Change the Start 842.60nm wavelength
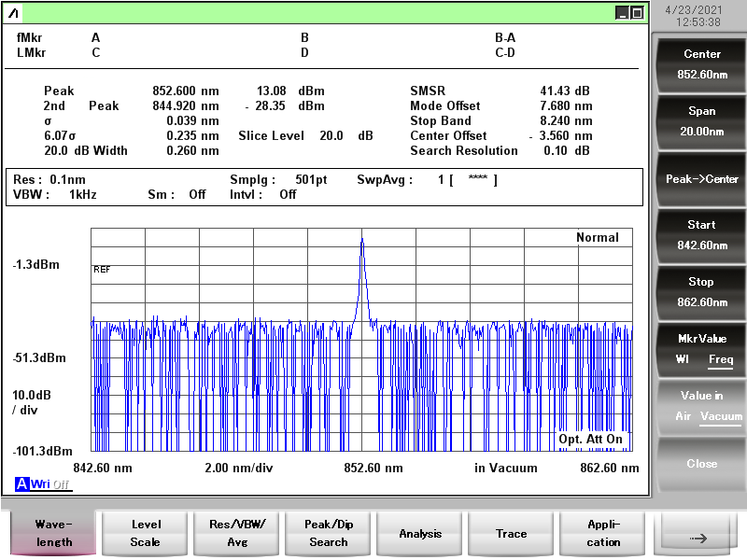Screen dimensions: 747x560 pyautogui.click(x=701, y=235)
